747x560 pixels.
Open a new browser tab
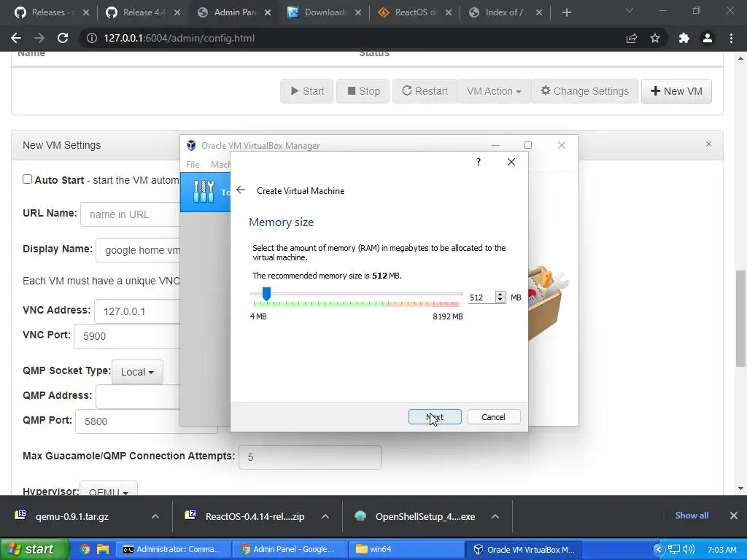tap(566, 12)
